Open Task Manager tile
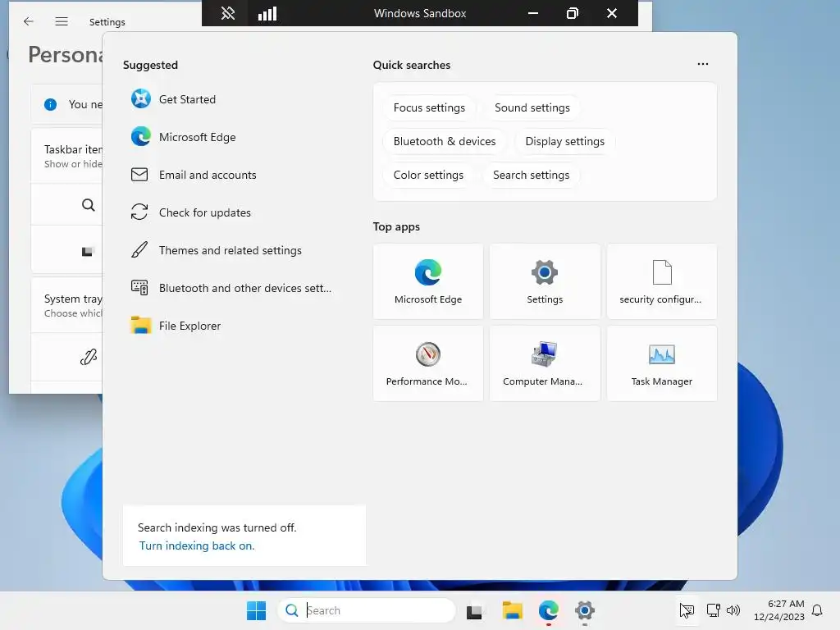The height and width of the screenshot is (630, 840). (662, 363)
